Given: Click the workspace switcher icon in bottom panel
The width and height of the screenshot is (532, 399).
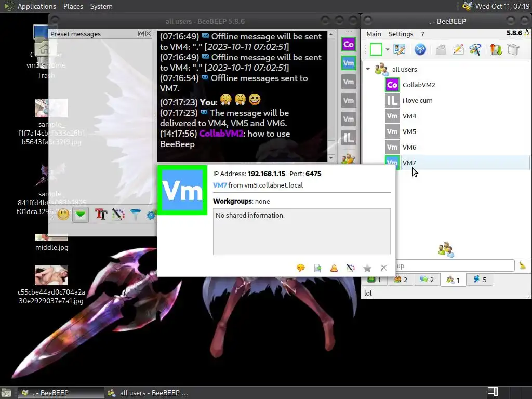Looking at the screenshot, I should tap(493, 392).
